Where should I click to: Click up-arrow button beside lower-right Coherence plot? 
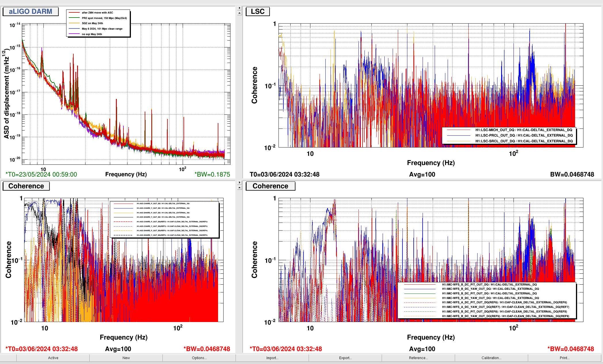(x=239, y=187)
